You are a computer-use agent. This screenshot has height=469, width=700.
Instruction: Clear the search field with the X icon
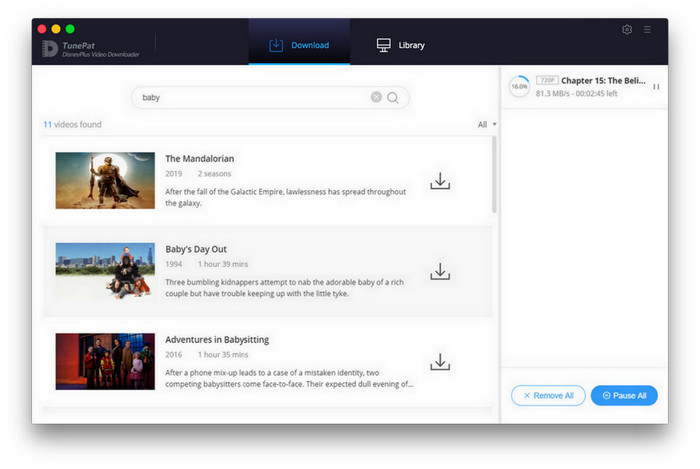coord(376,97)
